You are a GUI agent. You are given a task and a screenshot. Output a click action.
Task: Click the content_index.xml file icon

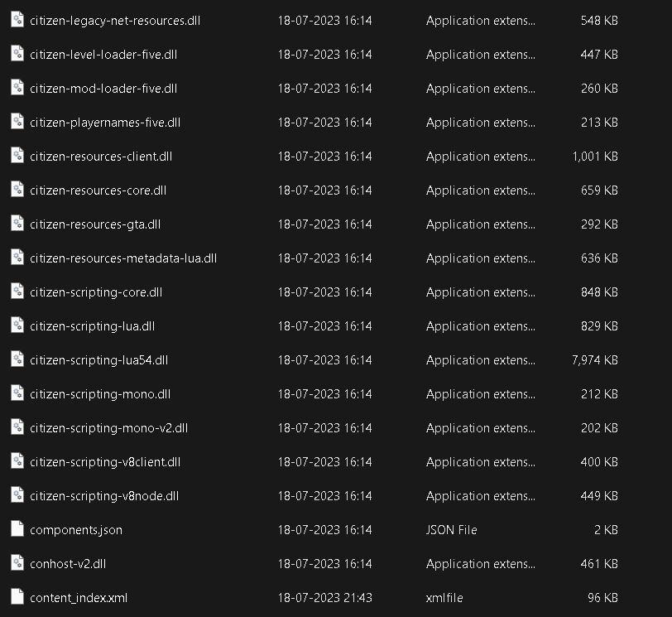point(17,597)
